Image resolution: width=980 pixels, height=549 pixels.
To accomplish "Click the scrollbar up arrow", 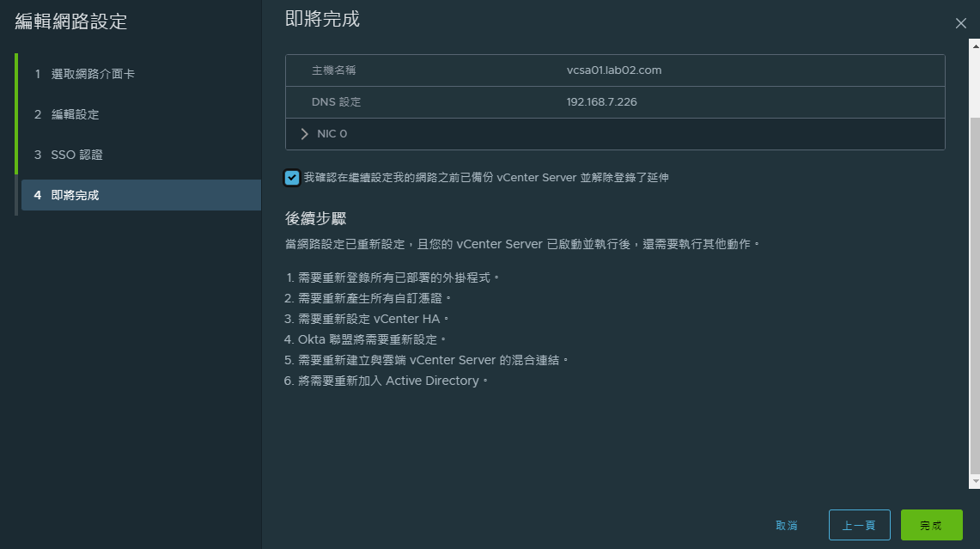I will click(x=975, y=46).
